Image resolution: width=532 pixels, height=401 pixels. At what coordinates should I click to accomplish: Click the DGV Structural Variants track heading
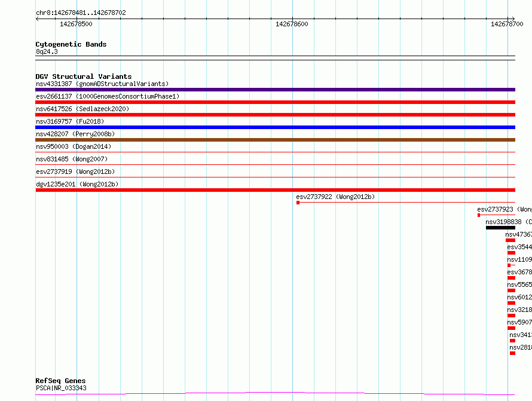click(84, 76)
